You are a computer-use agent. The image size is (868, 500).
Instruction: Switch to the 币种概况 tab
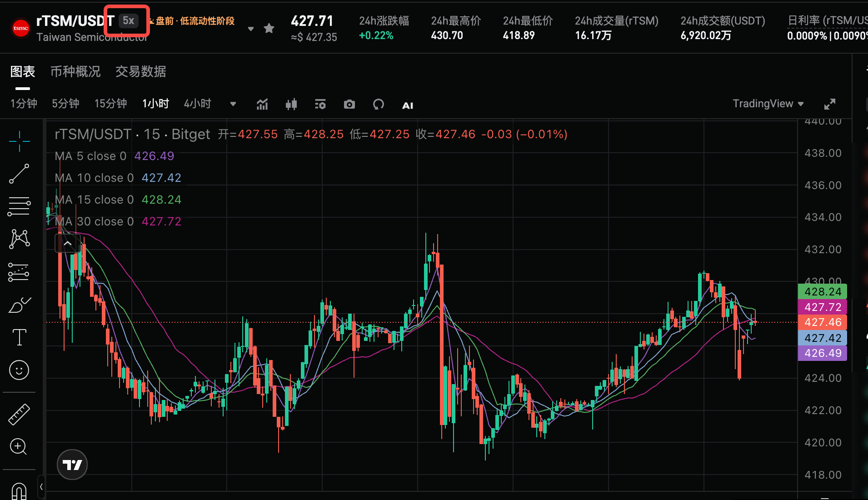click(75, 71)
